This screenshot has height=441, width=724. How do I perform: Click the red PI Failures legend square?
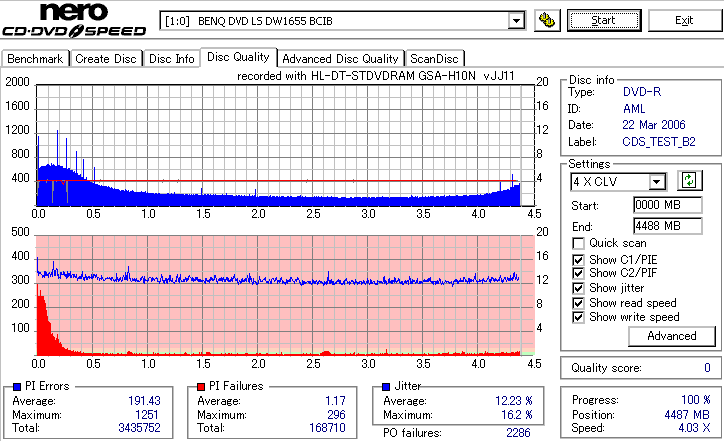(201, 387)
